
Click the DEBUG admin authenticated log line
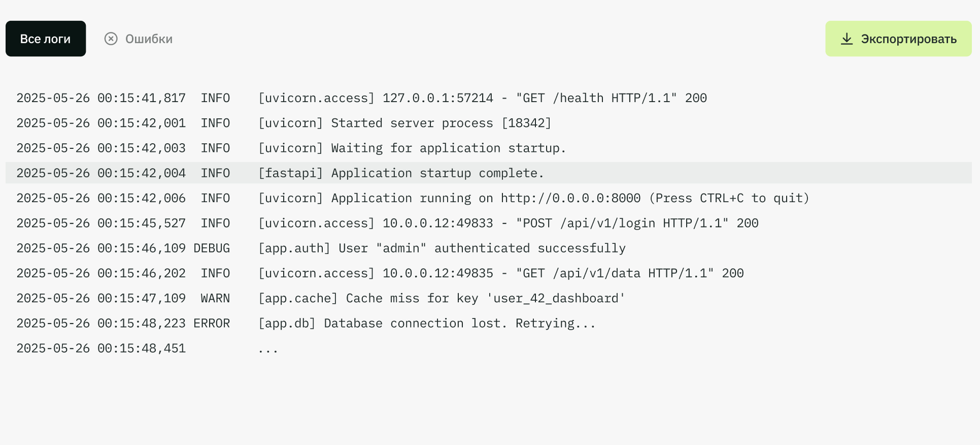489,248
